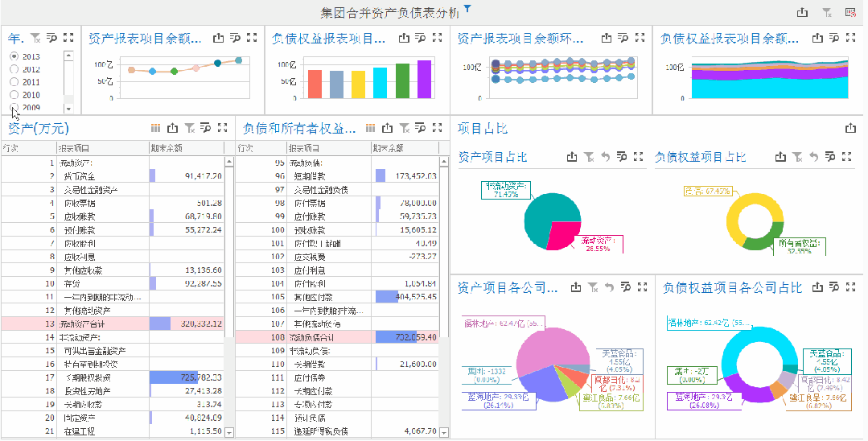Image resolution: width=868 pixels, height=441 pixels.
Task: Click blue filter funnel beside dashboard title
Action: pyautogui.click(x=467, y=9)
